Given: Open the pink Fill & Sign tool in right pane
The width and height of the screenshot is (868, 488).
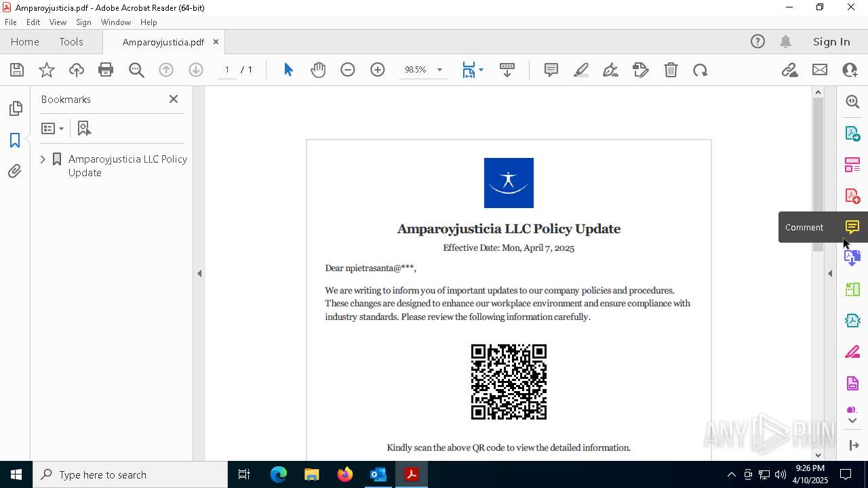Looking at the screenshot, I should pyautogui.click(x=852, y=352).
